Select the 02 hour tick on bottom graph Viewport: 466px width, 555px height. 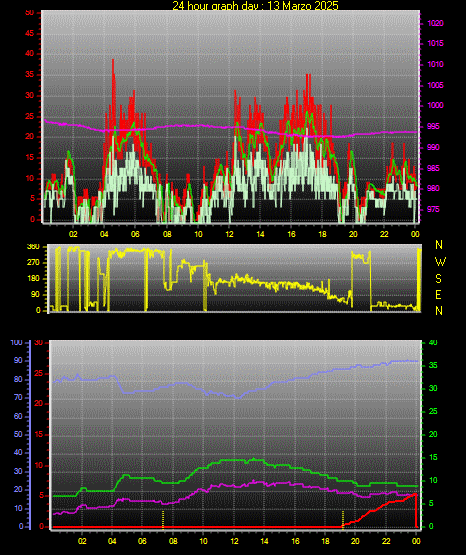pyautogui.click(x=82, y=541)
